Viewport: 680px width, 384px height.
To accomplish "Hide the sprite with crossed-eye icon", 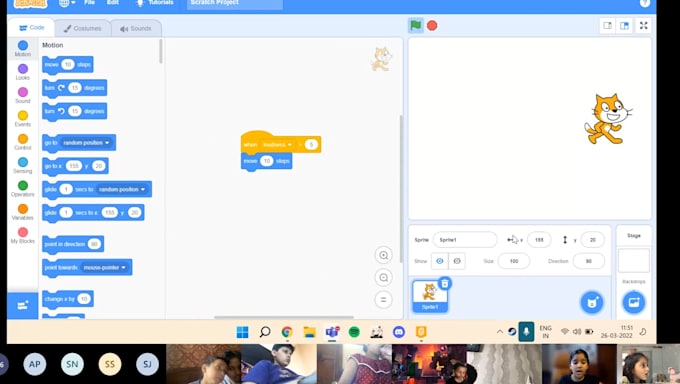I will click(x=457, y=261).
